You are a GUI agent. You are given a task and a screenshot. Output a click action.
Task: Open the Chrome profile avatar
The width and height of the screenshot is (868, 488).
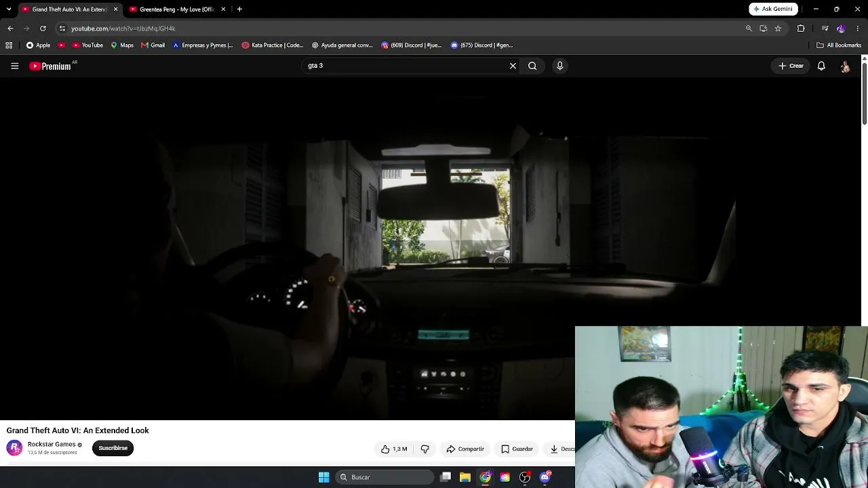(841, 28)
